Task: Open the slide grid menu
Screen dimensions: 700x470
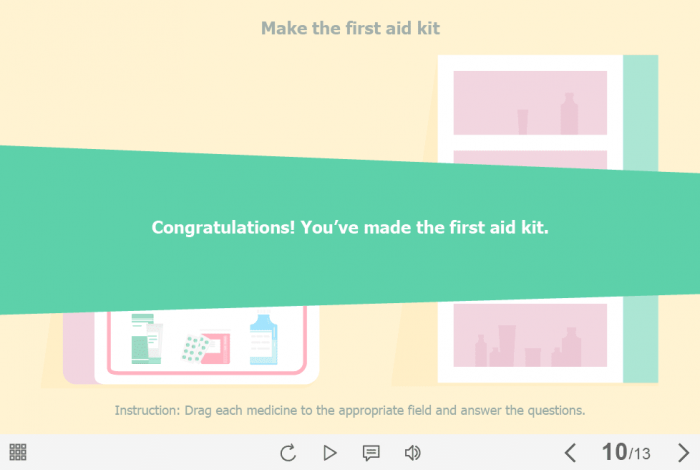Action: [x=18, y=452]
